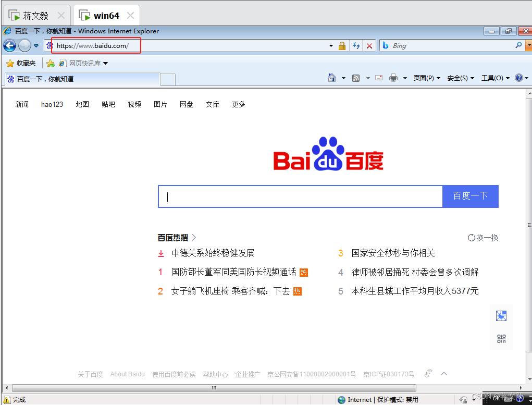Stop loading with the red X icon
Viewport: 532px width, 405px height.
pyautogui.click(x=369, y=46)
